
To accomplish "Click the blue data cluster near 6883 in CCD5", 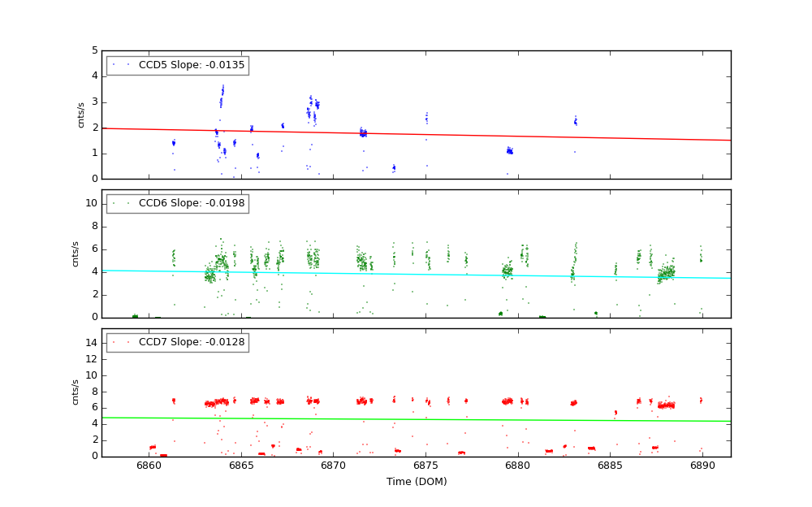I will [x=575, y=122].
